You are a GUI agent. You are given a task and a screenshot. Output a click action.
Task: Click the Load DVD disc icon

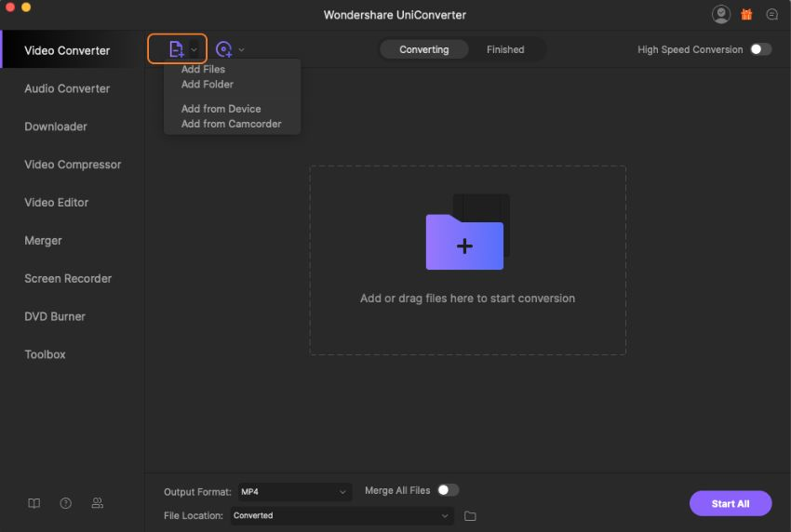tap(223, 49)
